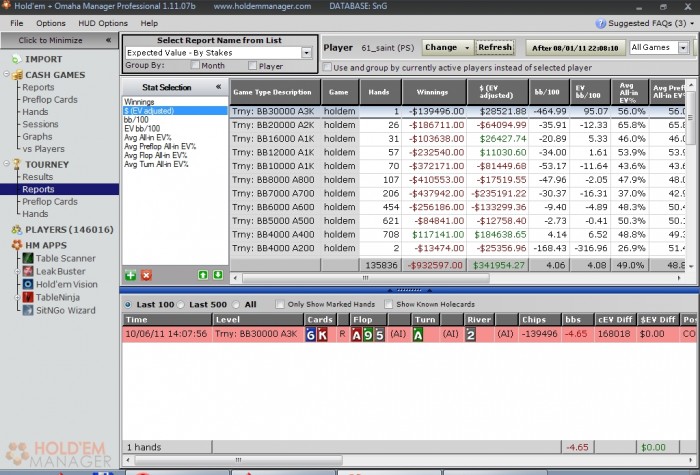Select the Last 500 radio button
This screenshot has width=700, height=475.
pos(181,304)
